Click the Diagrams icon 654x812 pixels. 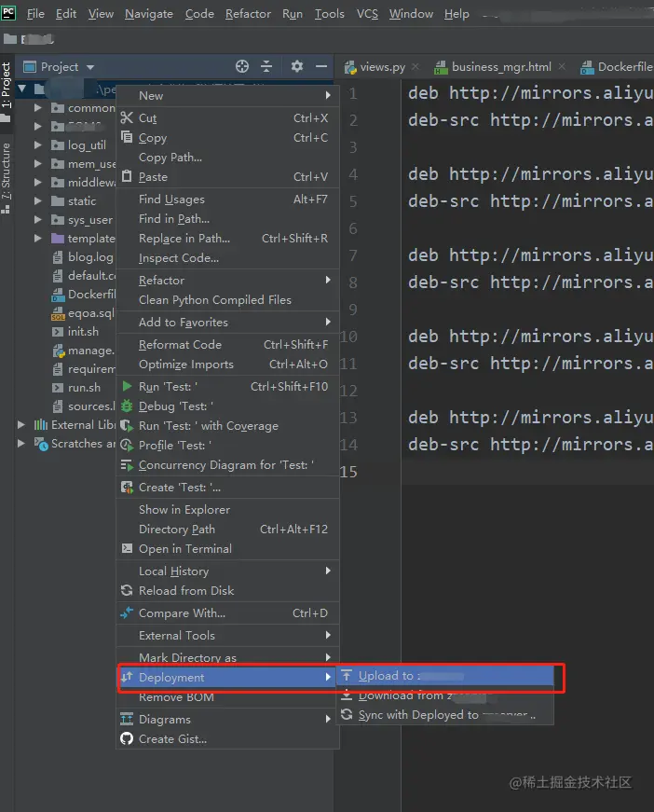pyautogui.click(x=127, y=720)
